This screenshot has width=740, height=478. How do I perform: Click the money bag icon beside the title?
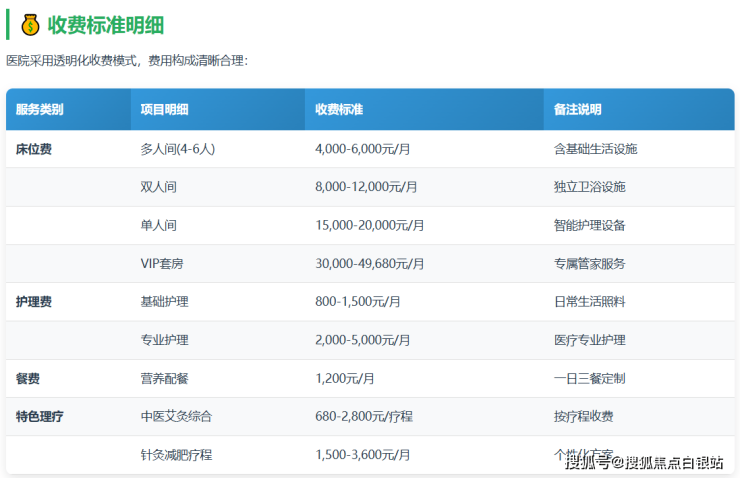[30, 24]
